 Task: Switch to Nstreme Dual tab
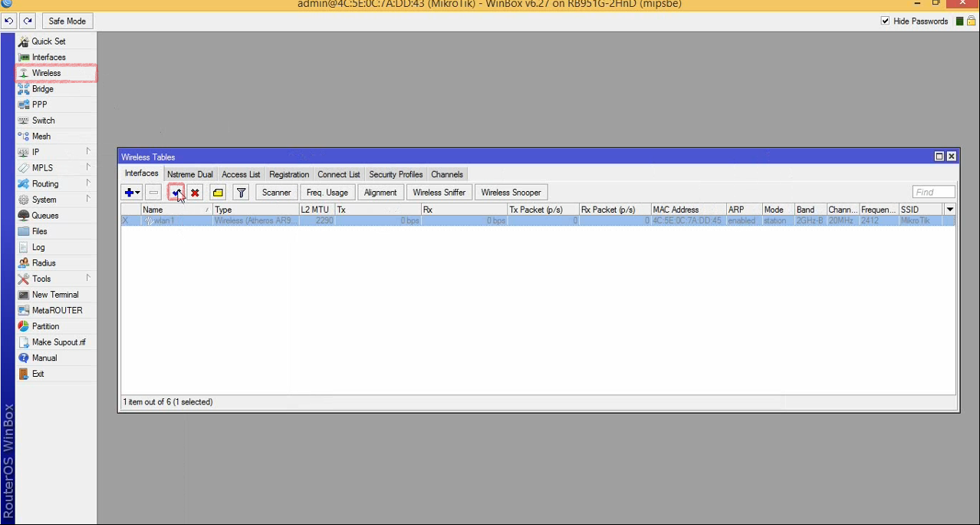pos(190,174)
